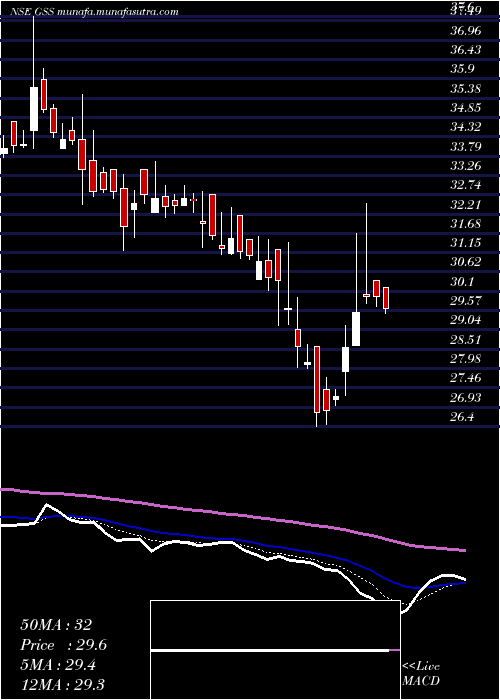Click the 36.43 price axis label
Screen dimensions: 500x700
click(x=466, y=50)
